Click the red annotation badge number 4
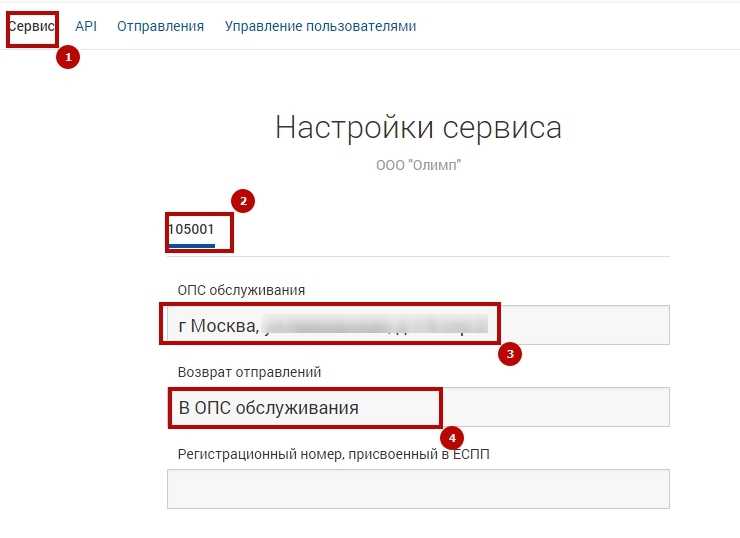 [x=452, y=438]
